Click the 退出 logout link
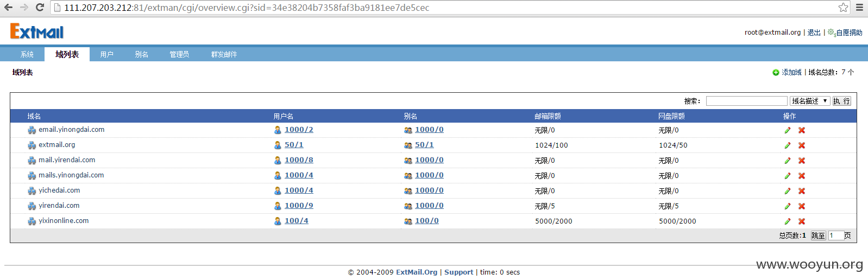Viewport: 868px width, 280px height. (814, 33)
